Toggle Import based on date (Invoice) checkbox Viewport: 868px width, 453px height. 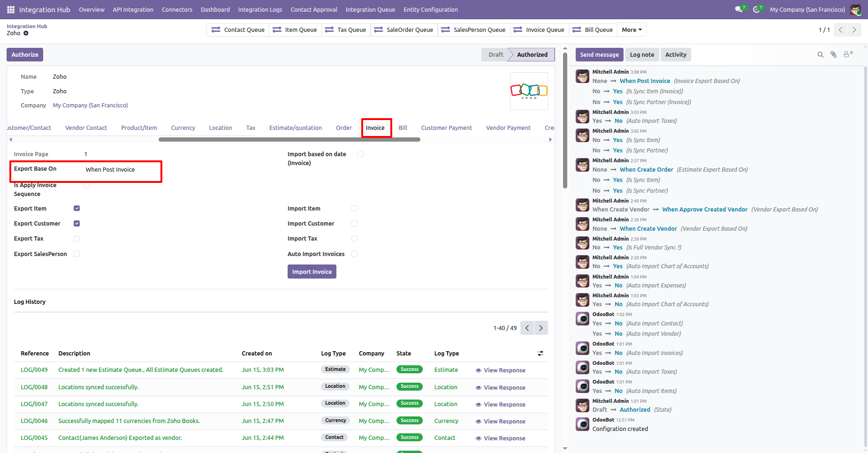[x=360, y=154]
